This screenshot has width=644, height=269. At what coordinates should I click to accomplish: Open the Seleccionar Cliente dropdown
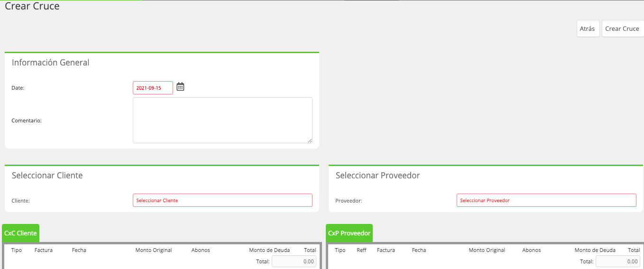(x=222, y=200)
